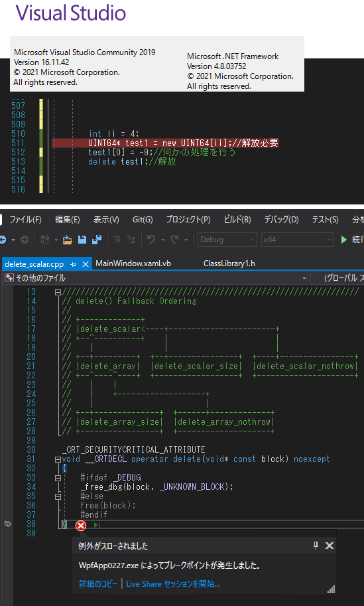The height and width of the screenshot is (606, 364).
Task: Click the Undo icon
Action: pos(151,240)
